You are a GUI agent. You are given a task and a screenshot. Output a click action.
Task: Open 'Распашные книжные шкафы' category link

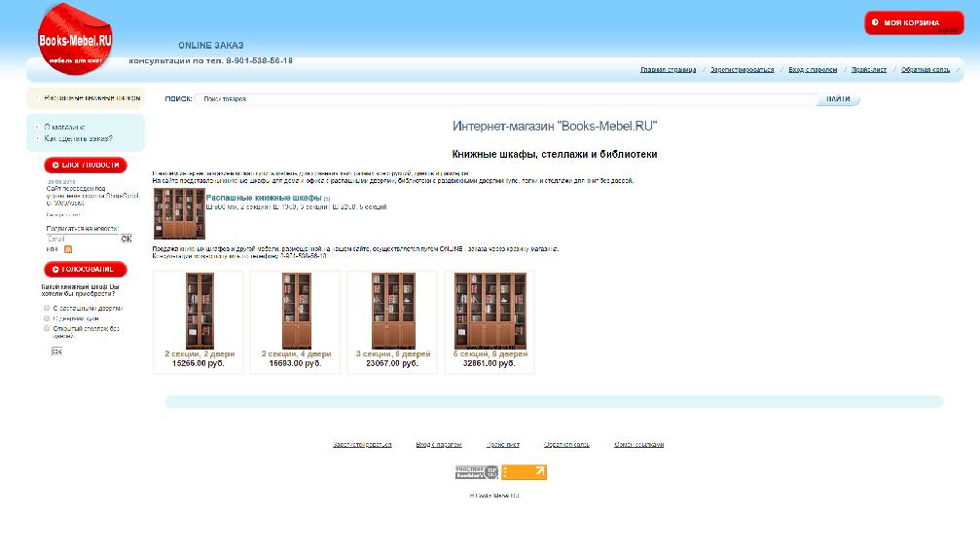click(x=264, y=198)
